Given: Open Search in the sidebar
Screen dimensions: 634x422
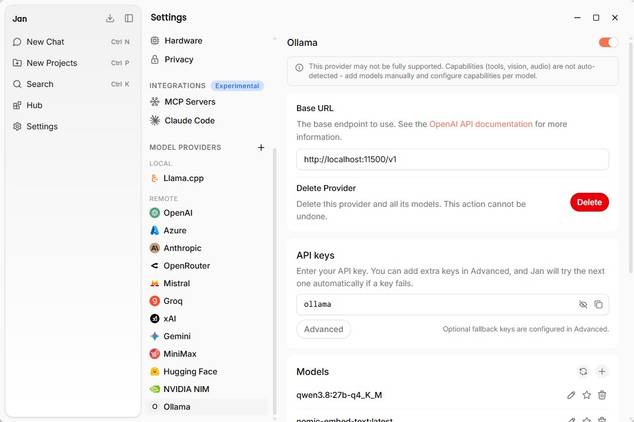Looking at the screenshot, I should click(72, 84).
